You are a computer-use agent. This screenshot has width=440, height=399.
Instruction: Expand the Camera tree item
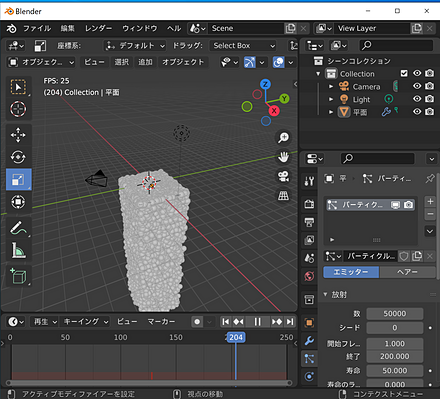coord(331,86)
